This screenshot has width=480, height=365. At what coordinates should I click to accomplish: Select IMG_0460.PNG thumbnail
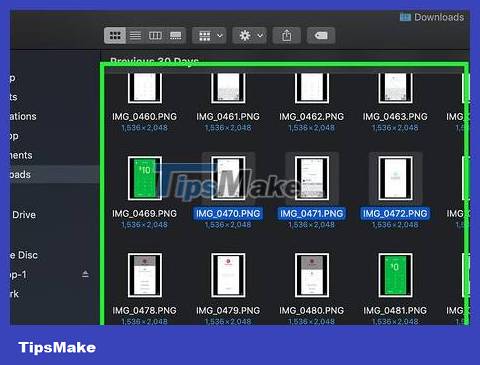click(x=145, y=88)
